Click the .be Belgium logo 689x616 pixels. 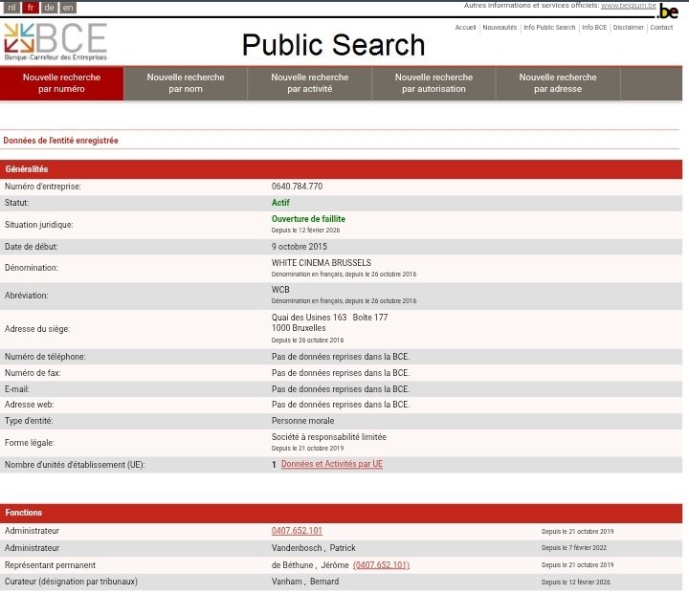point(668,11)
